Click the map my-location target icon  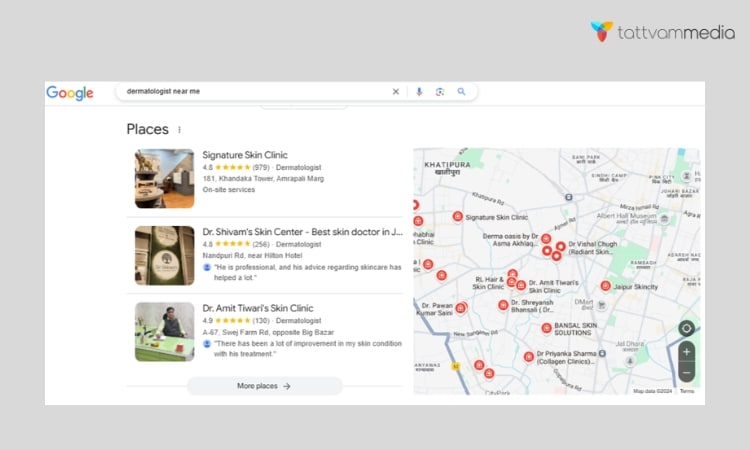(686, 328)
